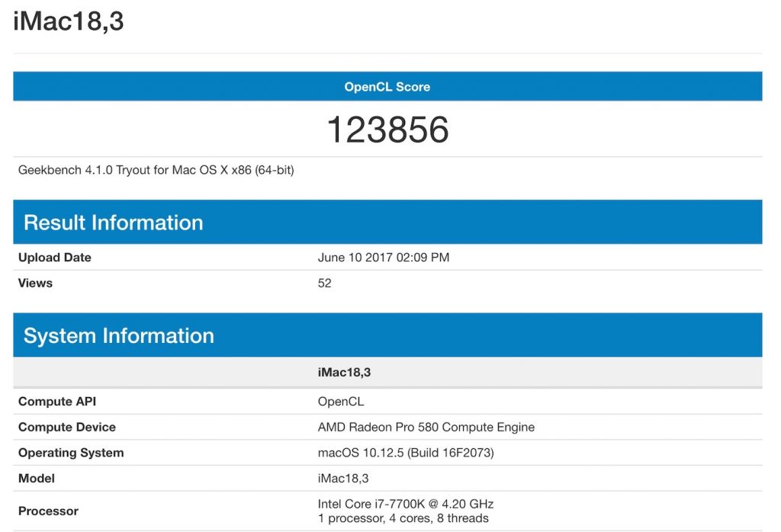Click the iMac18,3 page title
This screenshot has width=781, height=532.
69,21
